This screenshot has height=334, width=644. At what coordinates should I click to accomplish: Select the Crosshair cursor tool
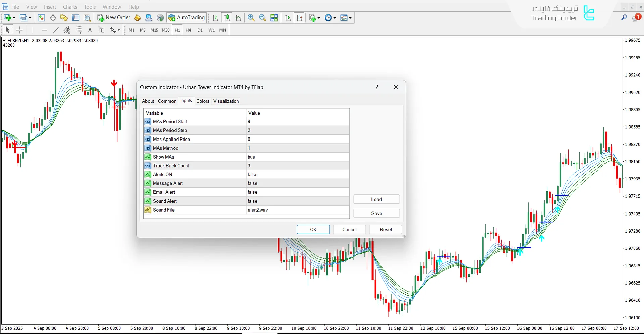coord(19,30)
